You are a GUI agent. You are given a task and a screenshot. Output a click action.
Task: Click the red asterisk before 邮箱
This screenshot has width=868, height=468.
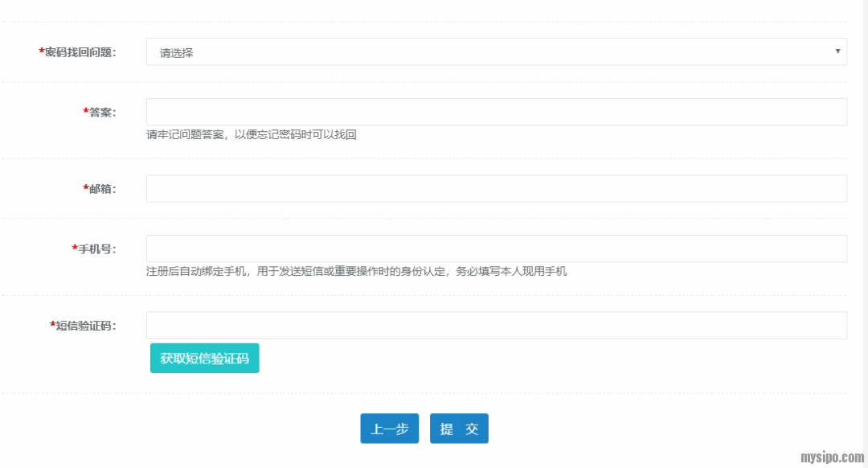pyautogui.click(x=85, y=188)
